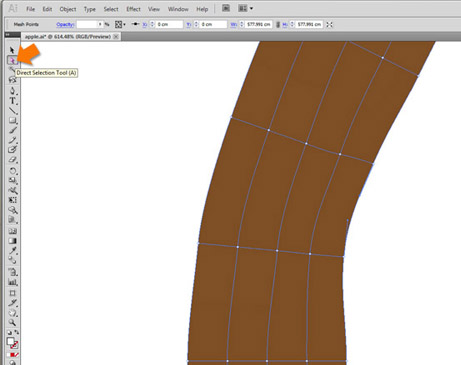The image size is (461, 365).
Task: Toggle constrain width and height proportions
Action: (278, 24)
